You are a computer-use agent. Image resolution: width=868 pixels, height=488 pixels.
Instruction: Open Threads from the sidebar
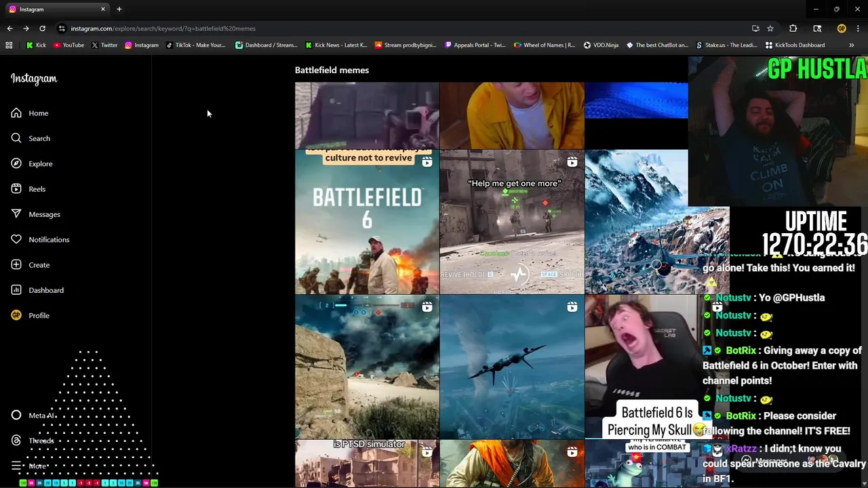[32, 441]
